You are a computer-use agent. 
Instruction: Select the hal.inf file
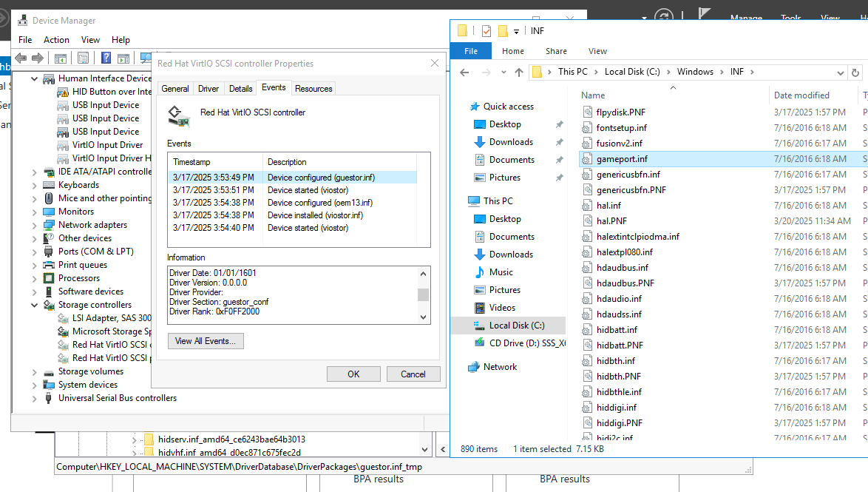[x=609, y=205]
